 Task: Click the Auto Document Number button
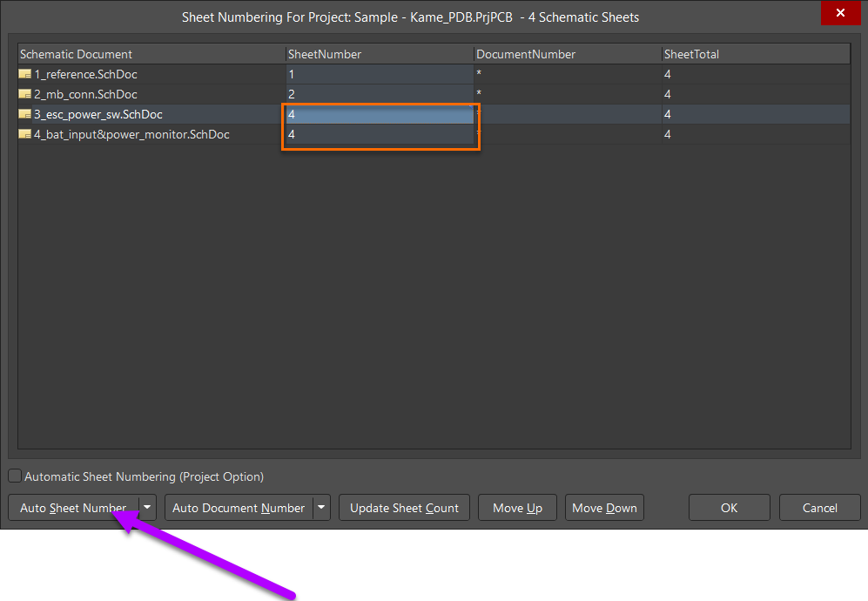click(x=239, y=508)
